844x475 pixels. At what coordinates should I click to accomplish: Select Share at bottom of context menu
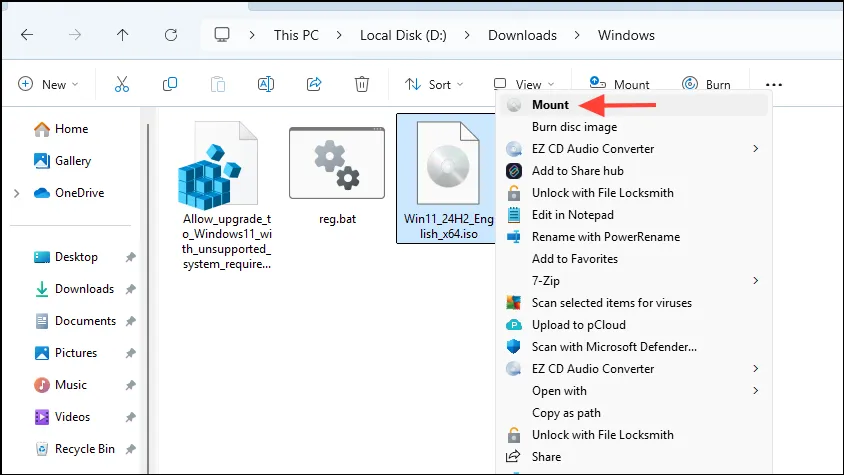(x=634, y=457)
